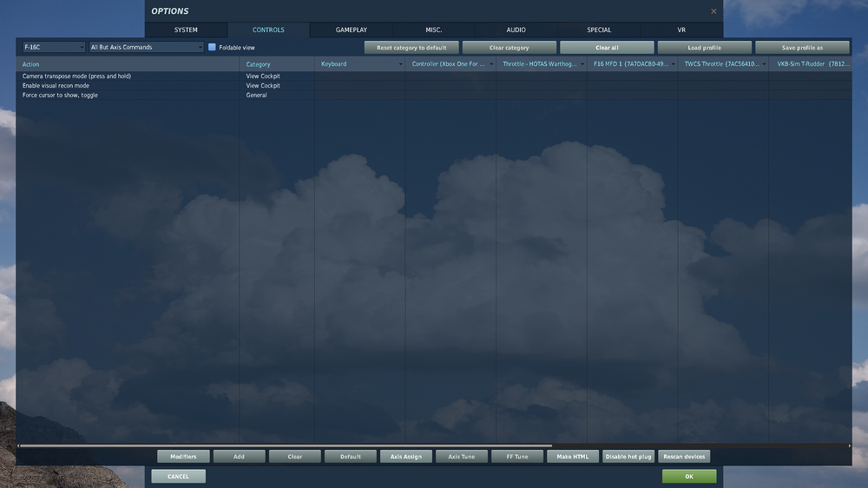Select Camera transpose mode (press and hold) row
The width and height of the screenshot is (868, 488).
pyautogui.click(x=434, y=76)
